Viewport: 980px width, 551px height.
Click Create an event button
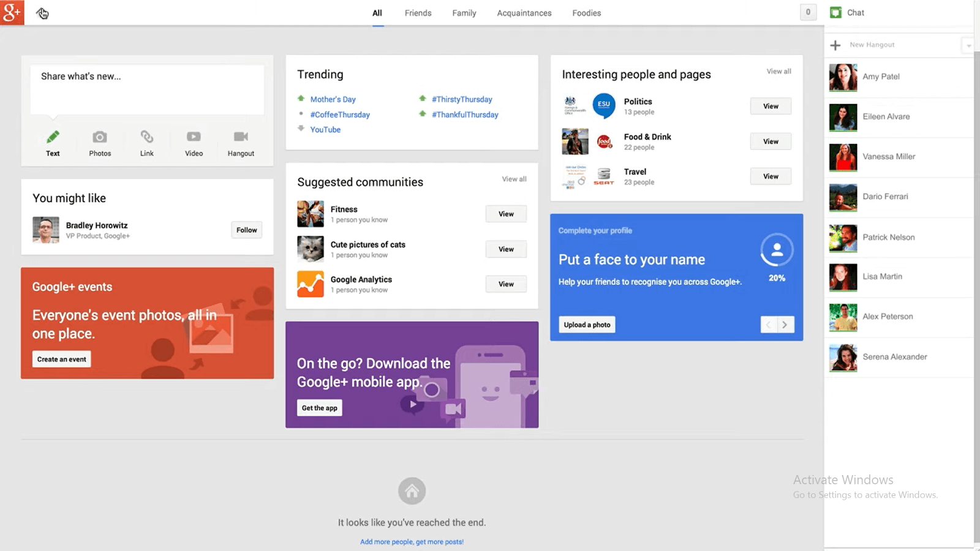click(x=61, y=359)
